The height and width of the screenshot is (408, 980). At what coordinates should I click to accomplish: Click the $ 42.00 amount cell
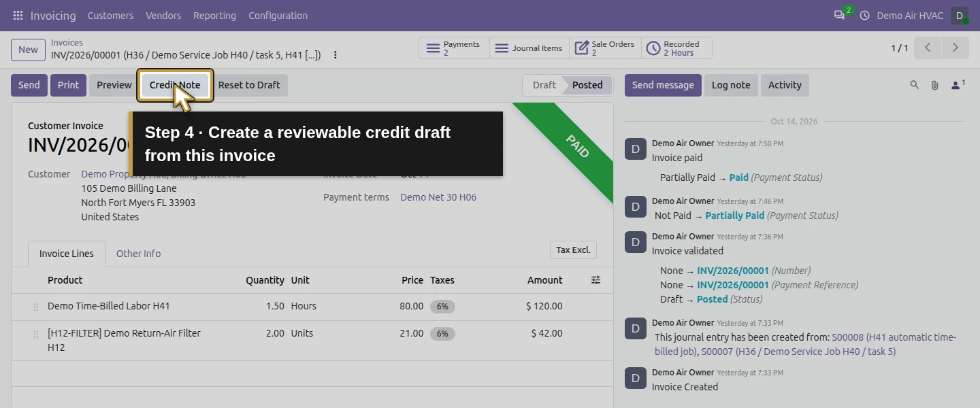pyautogui.click(x=546, y=333)
